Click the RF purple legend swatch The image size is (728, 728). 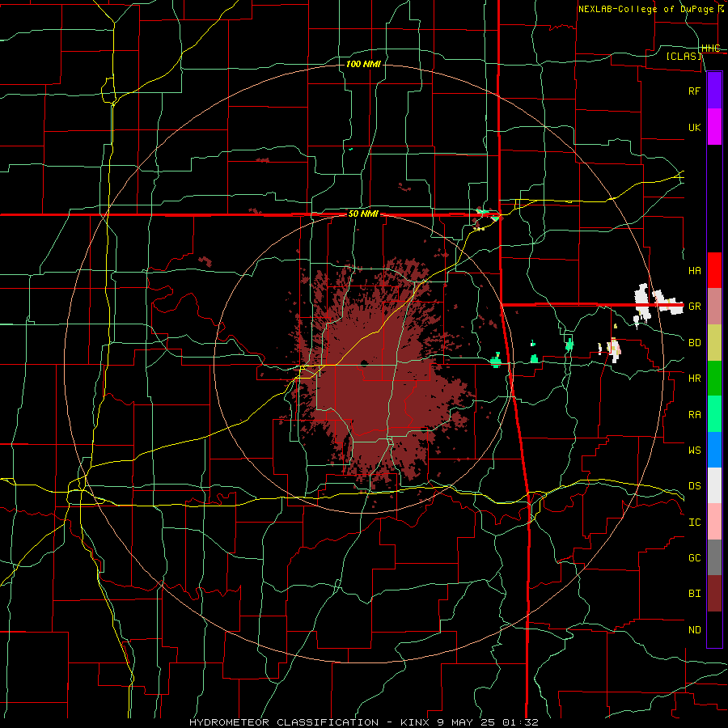pos(714,91)
